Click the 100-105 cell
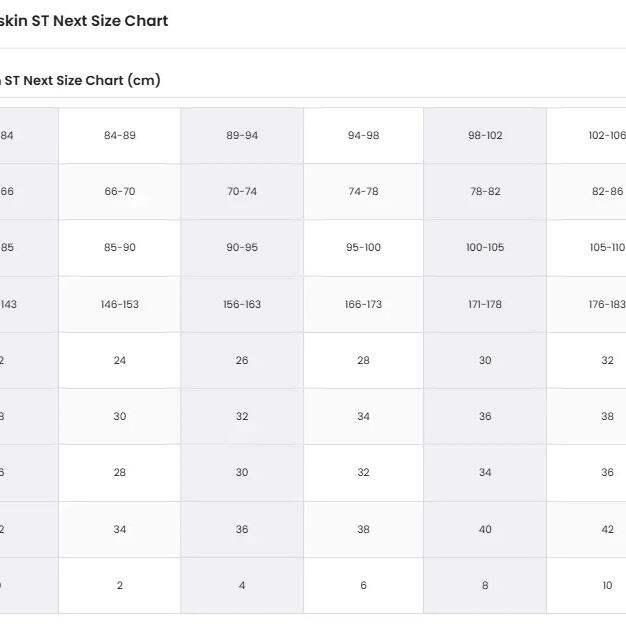 click(485, 248)
